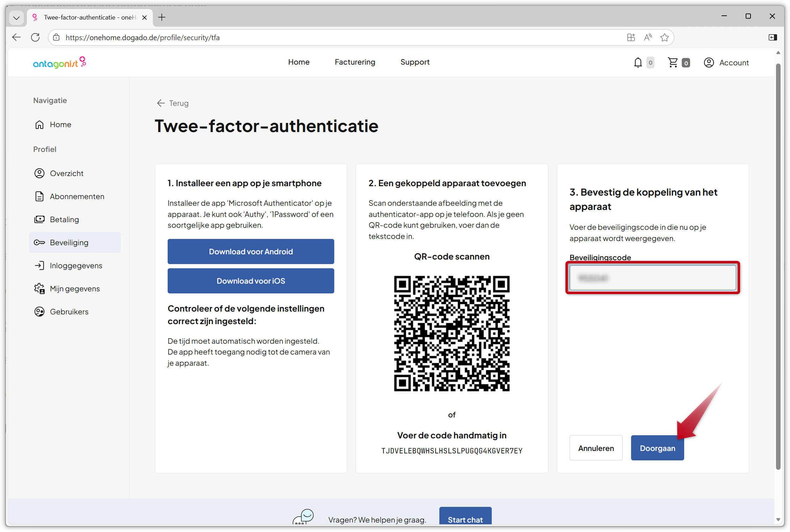Open the Support menu item
Image resolution: width=790 pixels, height=532 pixels.
[x=415, y=62]
